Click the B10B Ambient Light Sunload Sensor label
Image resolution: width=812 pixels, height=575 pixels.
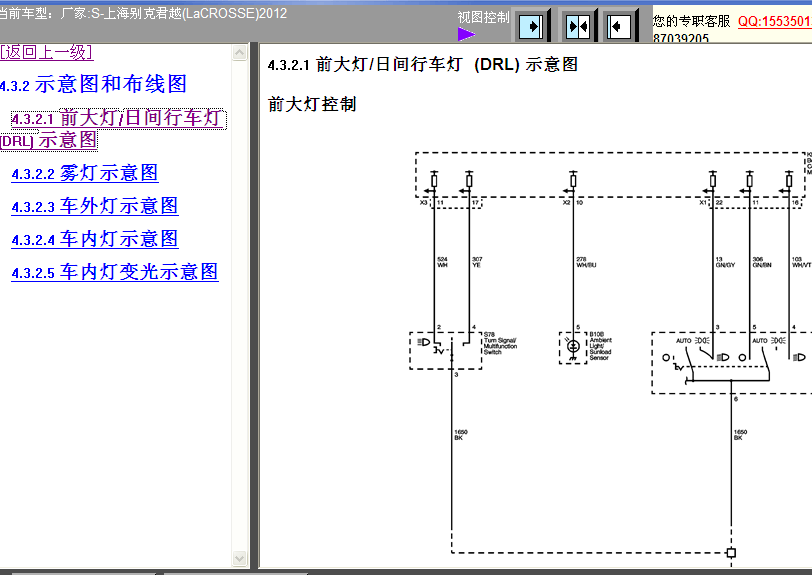coord(601,346)
